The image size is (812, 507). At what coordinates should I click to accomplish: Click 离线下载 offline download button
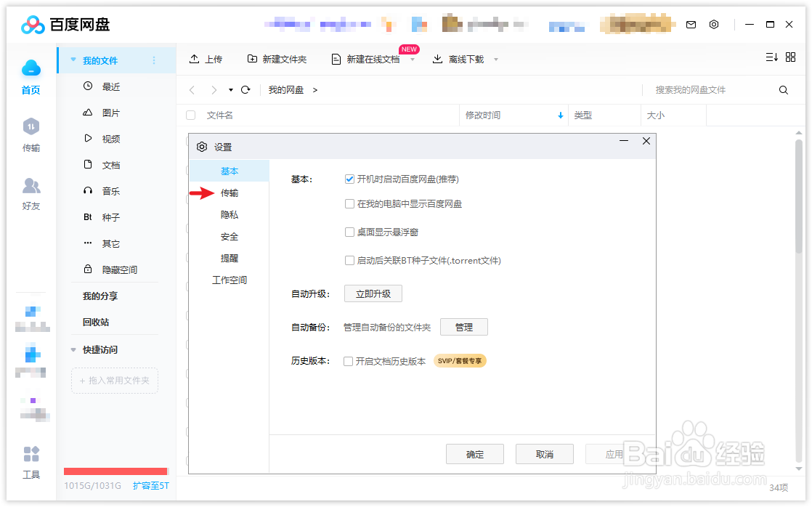(458, 59)
